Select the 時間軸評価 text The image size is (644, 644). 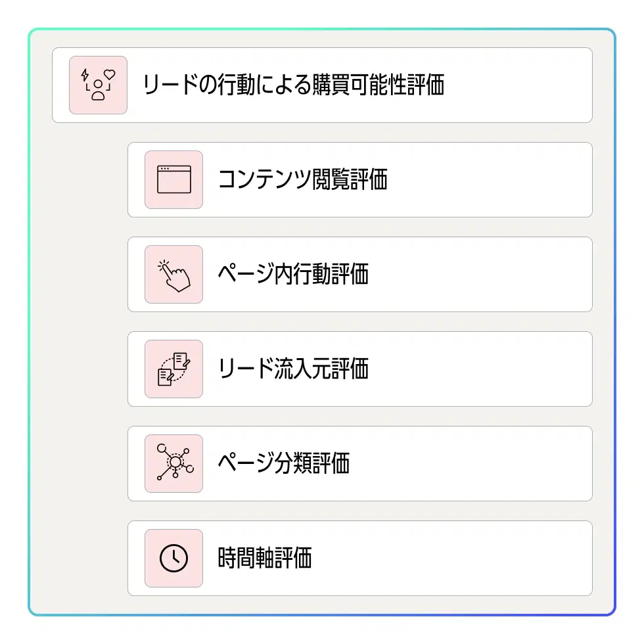click(x=264, y=558)
